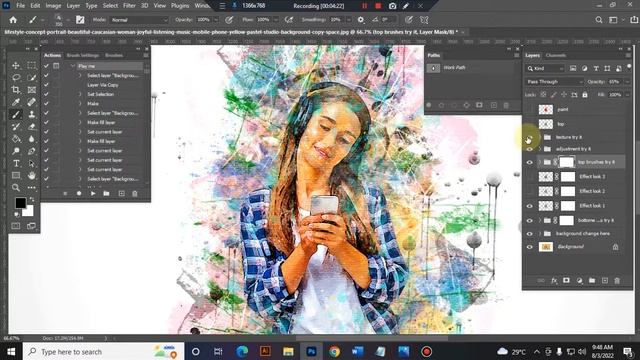640x360 pixels.
Task: Switch to the Brush Settings tab
Action: click(x=83, y=56)
